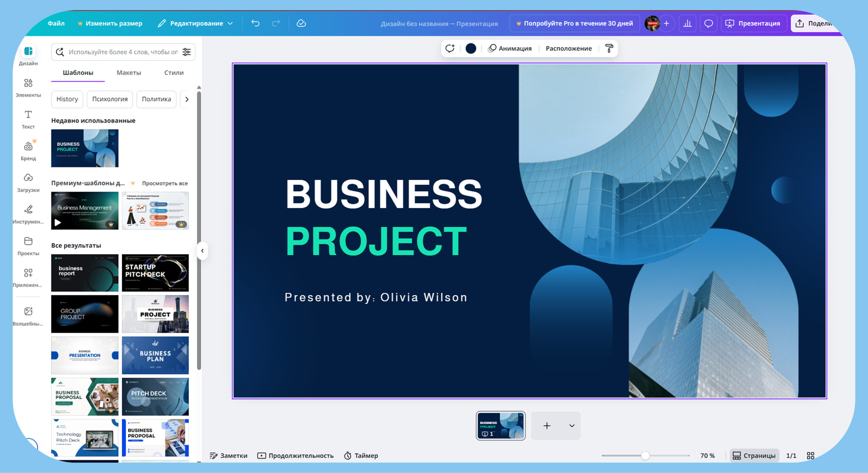
Task: Toggle grid view of pages
Action: (810, 455)
